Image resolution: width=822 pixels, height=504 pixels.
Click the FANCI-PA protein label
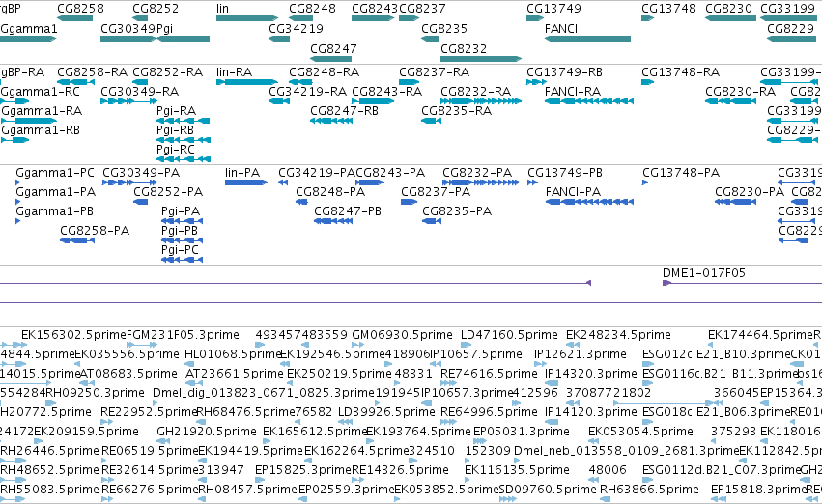[x=573, y=192]
